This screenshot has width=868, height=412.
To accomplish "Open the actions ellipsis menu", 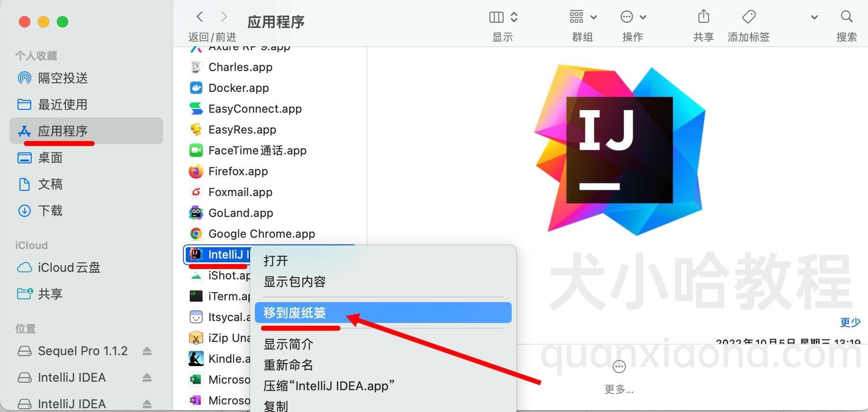I will [x=633, y=17].
